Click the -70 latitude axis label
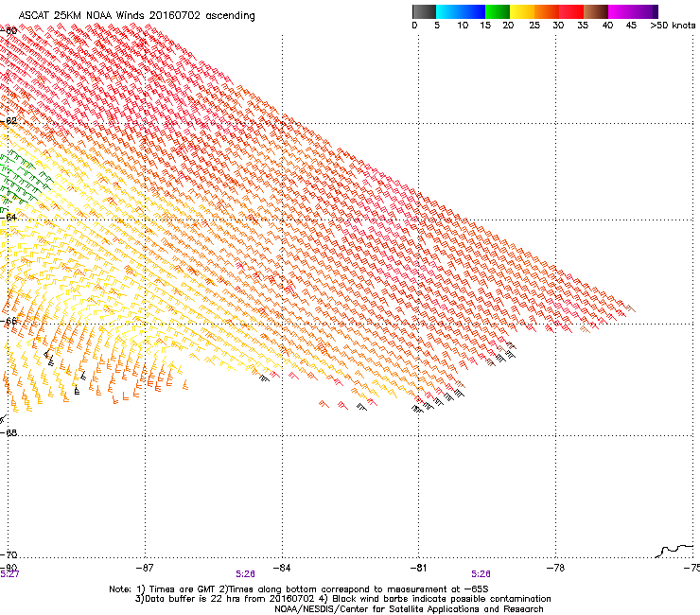The image size is (700, 615). pyautogui.click(x=9, y=554)
